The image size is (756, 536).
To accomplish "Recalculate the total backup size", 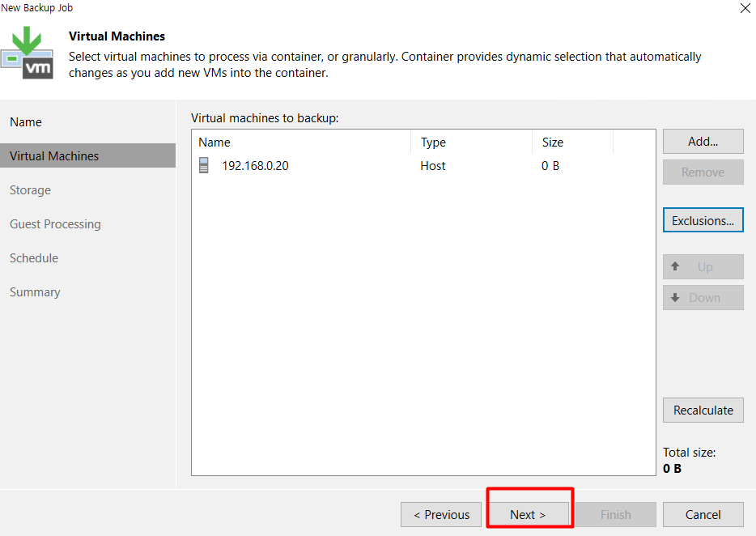I will click(703, 410).
